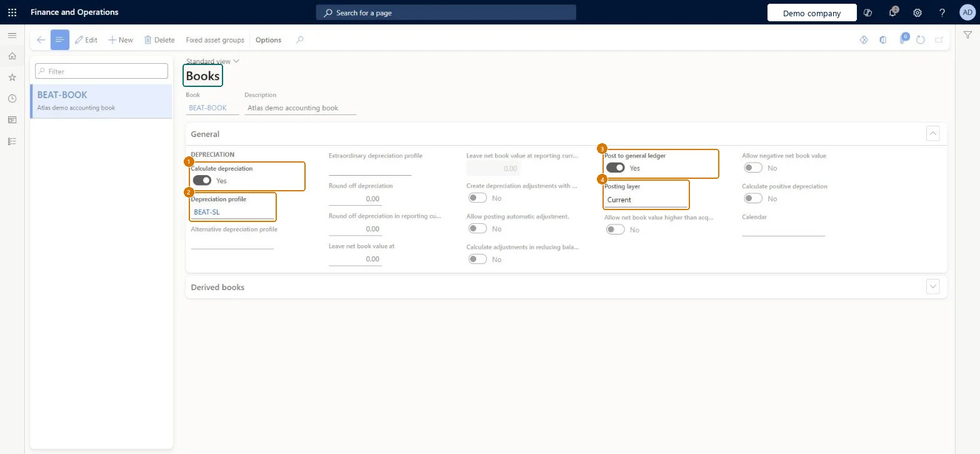Click the Open in Office icon

point(882,40)
